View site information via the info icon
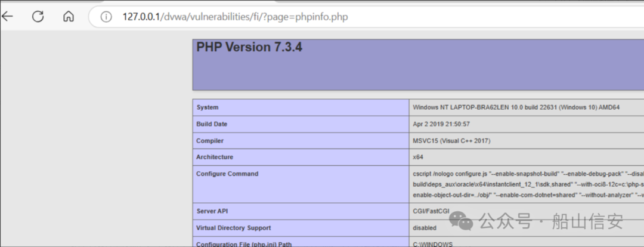 tap(106, 17)
